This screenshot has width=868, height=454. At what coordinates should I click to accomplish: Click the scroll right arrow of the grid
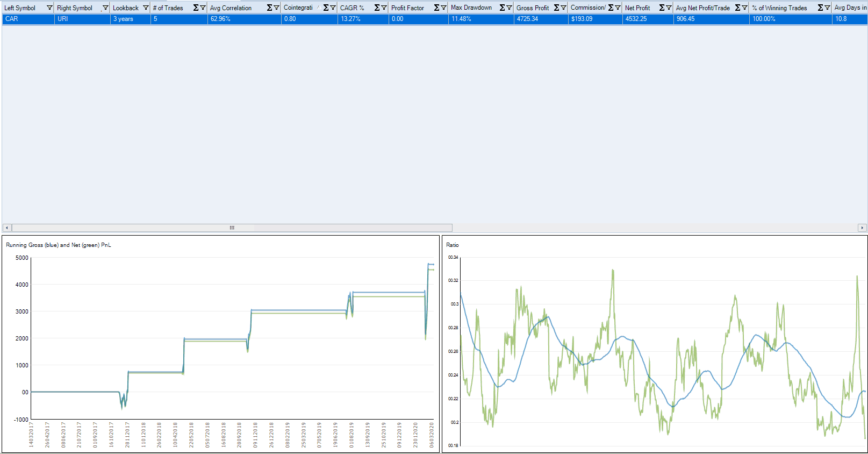(862, 228)
